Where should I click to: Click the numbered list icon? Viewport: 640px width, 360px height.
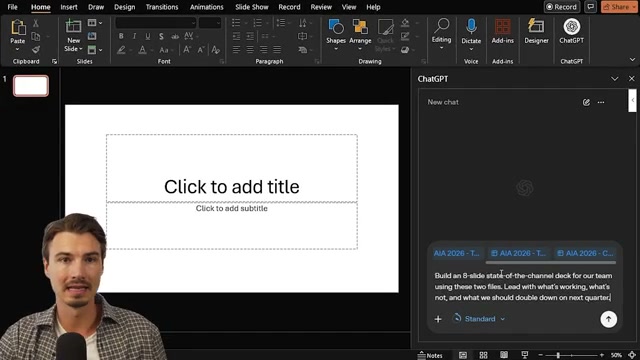click(x=258, y=23)
